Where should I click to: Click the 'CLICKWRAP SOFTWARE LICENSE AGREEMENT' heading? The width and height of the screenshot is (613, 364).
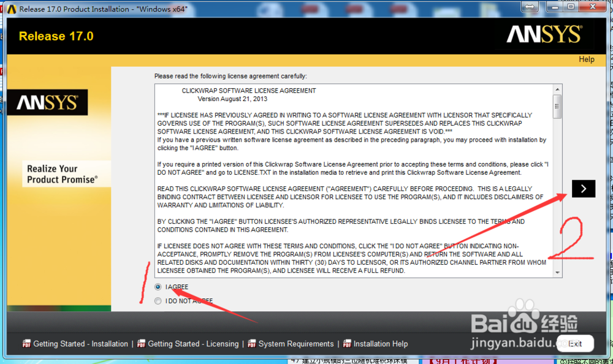[x=249, y=91]
